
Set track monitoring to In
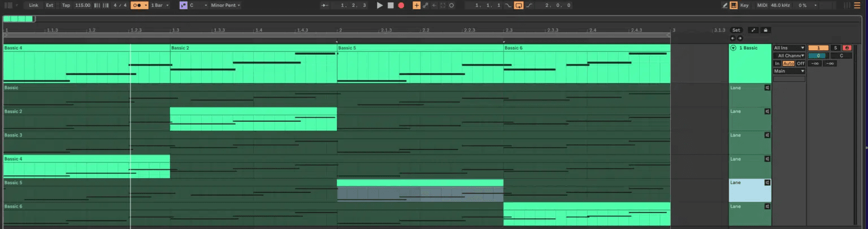[778, 64]
